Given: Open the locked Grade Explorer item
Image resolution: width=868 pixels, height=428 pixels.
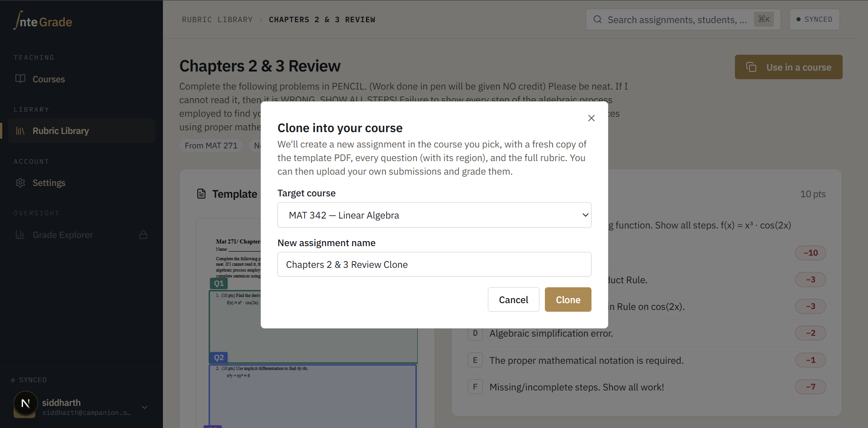Looking at the screenshot, I should (81, 235).
